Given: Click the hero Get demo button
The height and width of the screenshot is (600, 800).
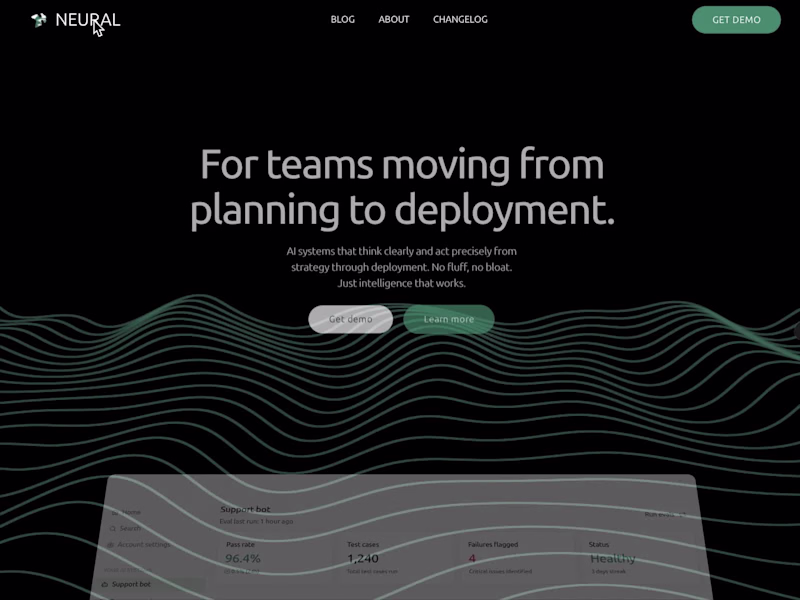Looking at the screenshot, I should [351, 319].
